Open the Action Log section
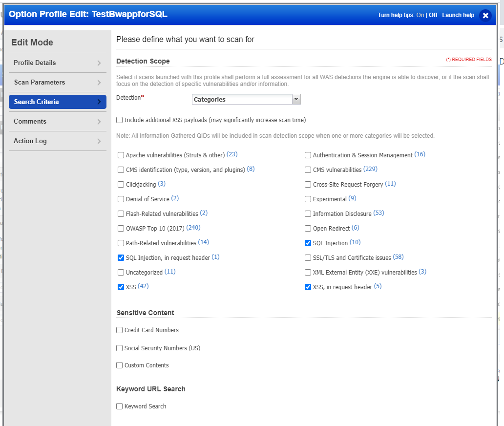504x426 pixels. pos(58,141)
